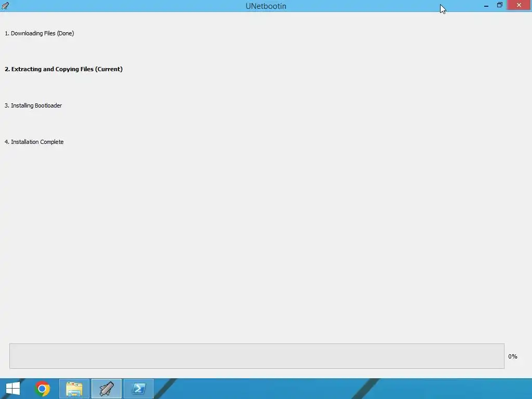The width and height of the screenshot is (532, 399).
Task: Close the UNetbootin window
Action: tap(519, 5)
